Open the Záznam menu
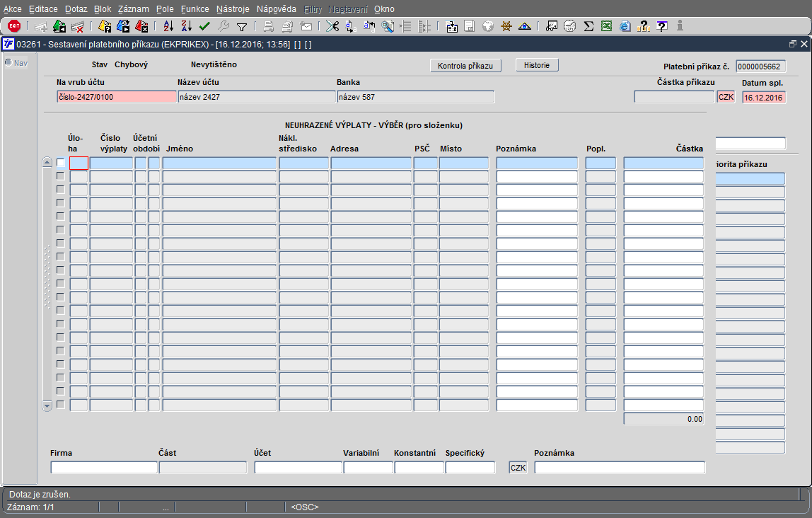812x518 pixels. (134, 8)
